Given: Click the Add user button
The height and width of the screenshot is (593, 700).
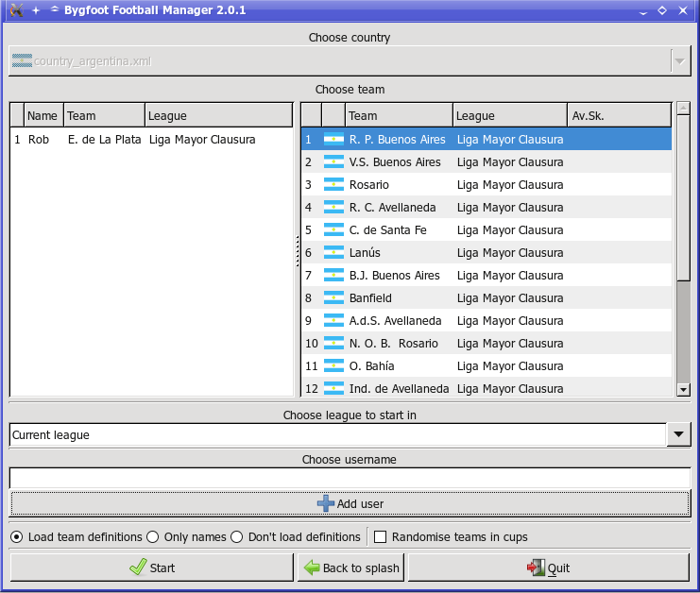Looking at the screenshot, I should point(350,503).
